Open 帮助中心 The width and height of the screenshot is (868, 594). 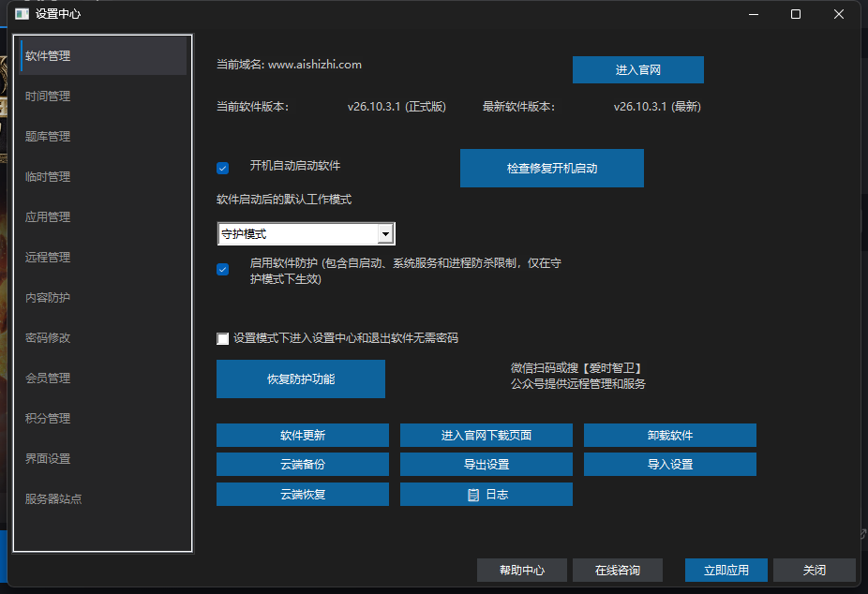click(521, 571)
